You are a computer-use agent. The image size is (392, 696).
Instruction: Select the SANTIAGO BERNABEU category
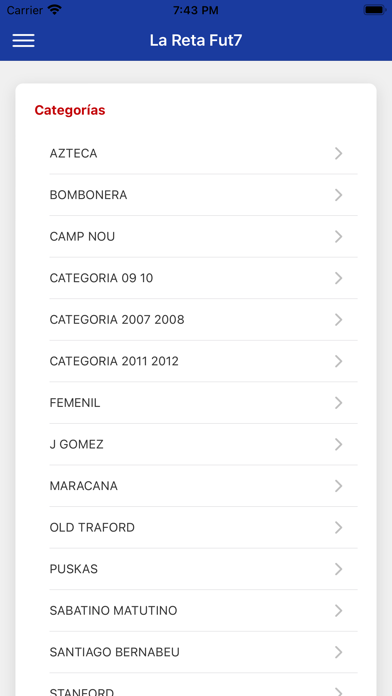pyautogui.click(x=203, y=652)
